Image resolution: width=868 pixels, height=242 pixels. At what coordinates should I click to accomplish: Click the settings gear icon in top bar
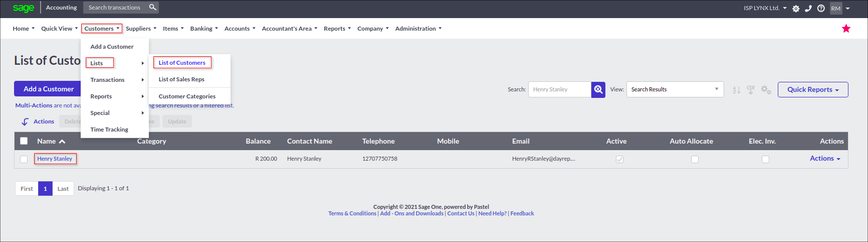pyautogui.click(x=796, y=9)
